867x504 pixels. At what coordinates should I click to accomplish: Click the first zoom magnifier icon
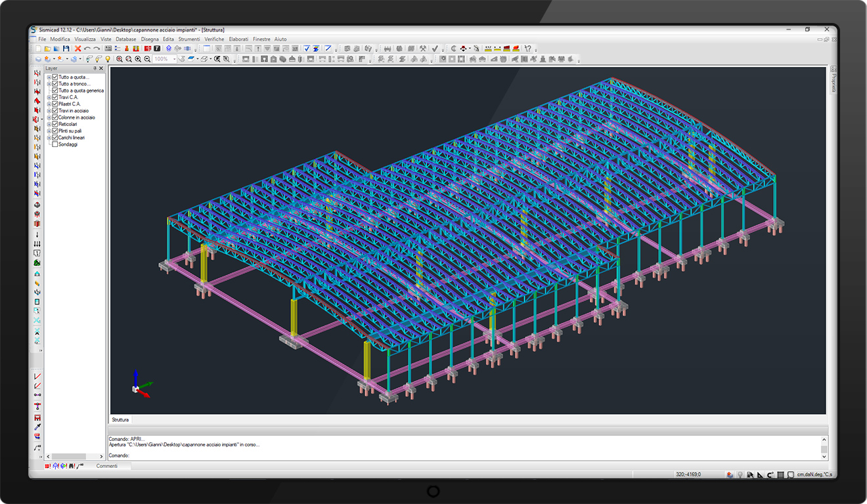pos(119,59)
